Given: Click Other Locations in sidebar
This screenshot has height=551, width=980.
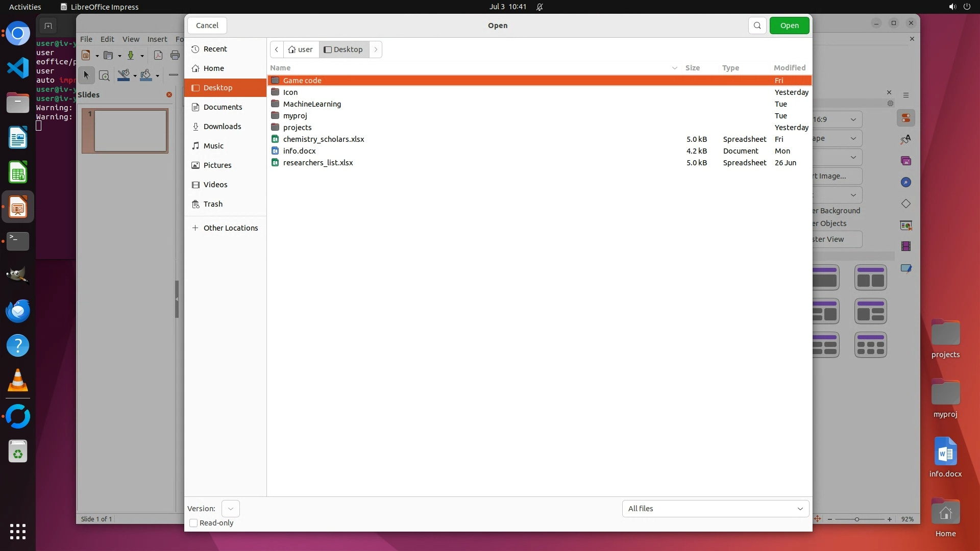Looking at the screenshot, I should pyautogui.click(x=230, y=228).
